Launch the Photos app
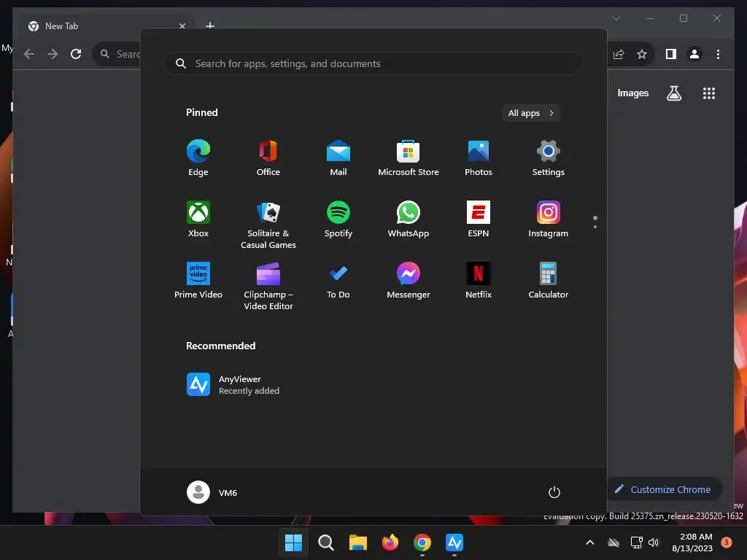Image resolution: width=747 pixels, height=560 pixels. pyautogui.click(x=479, y=158)
